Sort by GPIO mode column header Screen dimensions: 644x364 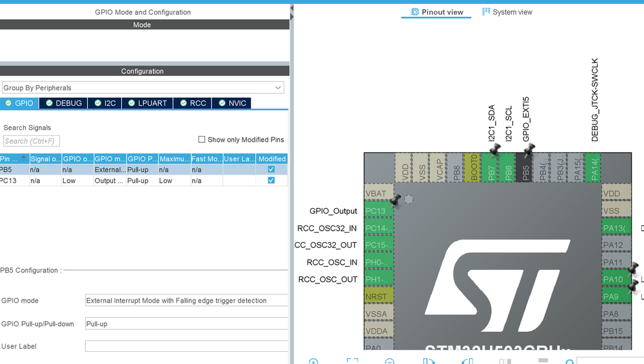point(110,159)
